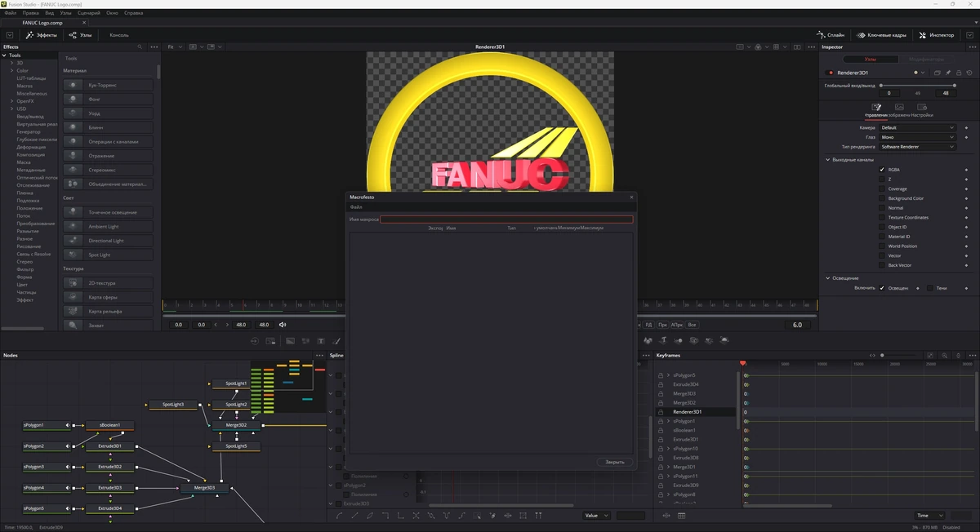Add Ambient Light tool from list
The height and width of the screenshot is (532, 980).
click(x=109, y=226)
